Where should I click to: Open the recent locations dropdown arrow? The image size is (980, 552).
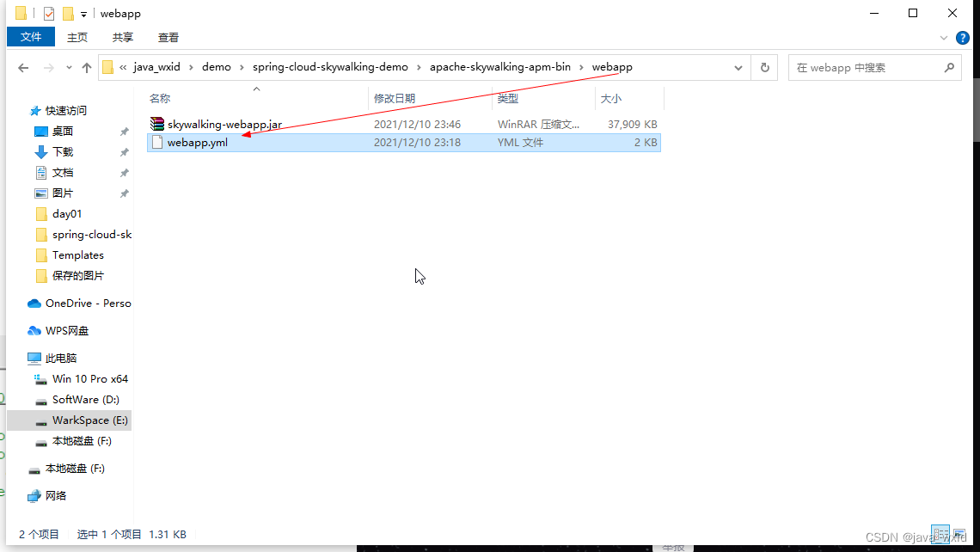[x=69, y=68]
